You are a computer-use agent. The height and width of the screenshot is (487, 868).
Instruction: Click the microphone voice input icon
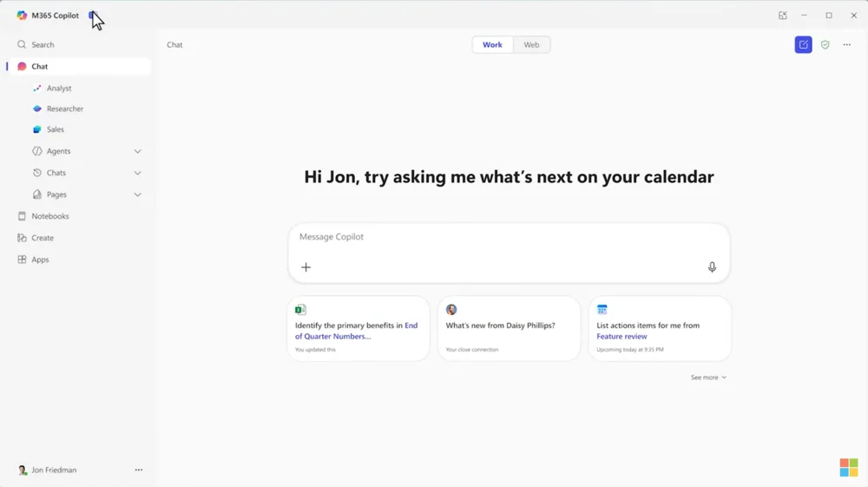(712, 267)
